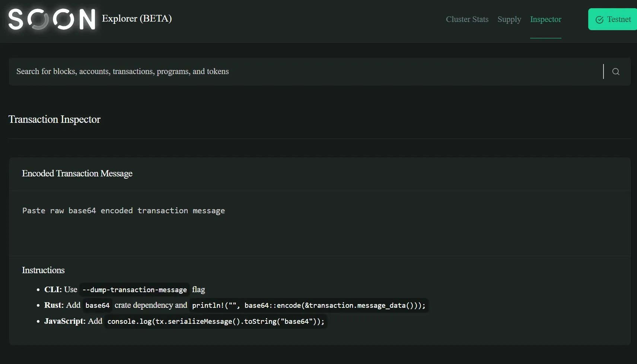
Task: Open the Supply tab
Action: [x=509, y=19]
